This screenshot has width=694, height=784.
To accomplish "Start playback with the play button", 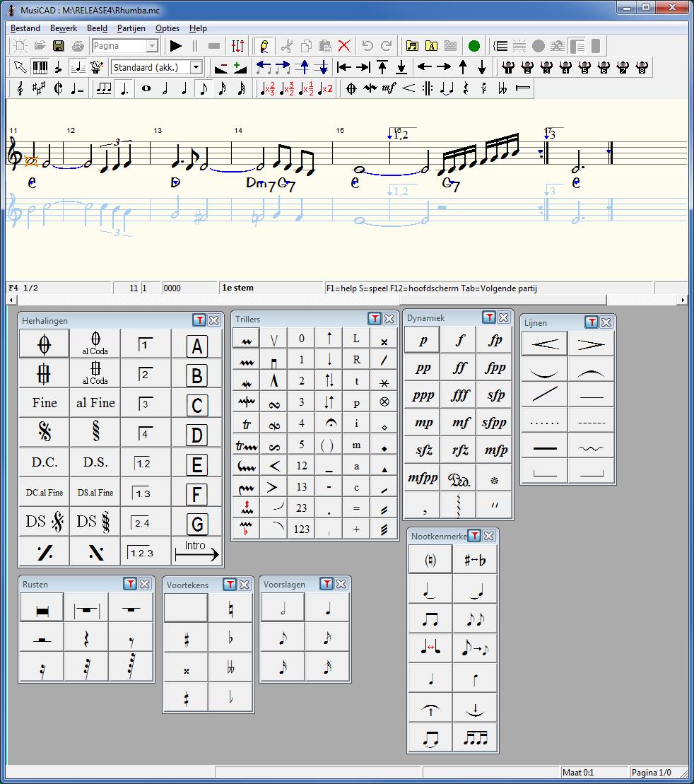I will point(175,46).
